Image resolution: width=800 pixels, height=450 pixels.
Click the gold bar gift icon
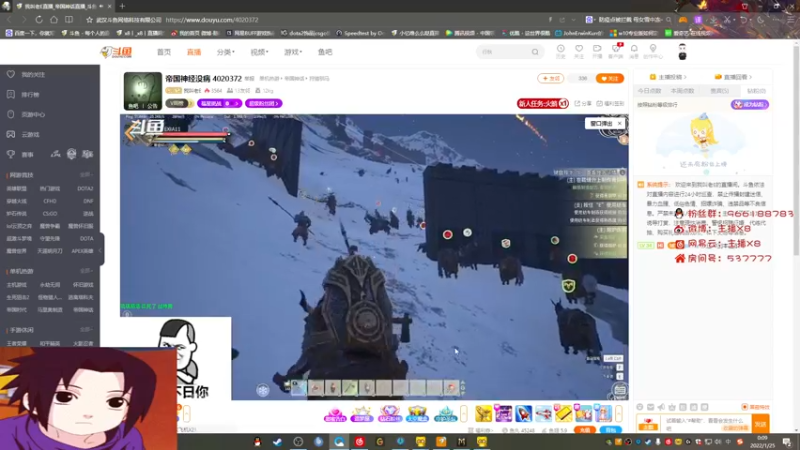point(563,414)
